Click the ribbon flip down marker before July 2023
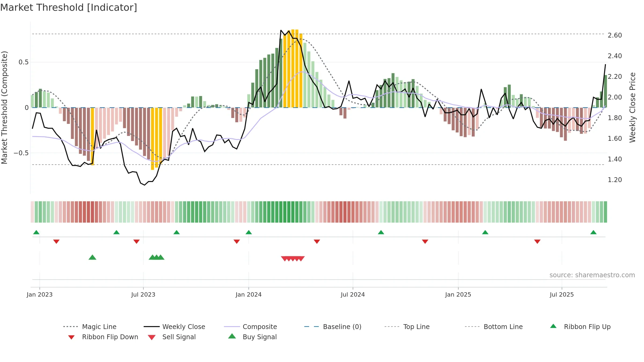This screenshot has height=362, width=644. (137, 242)
